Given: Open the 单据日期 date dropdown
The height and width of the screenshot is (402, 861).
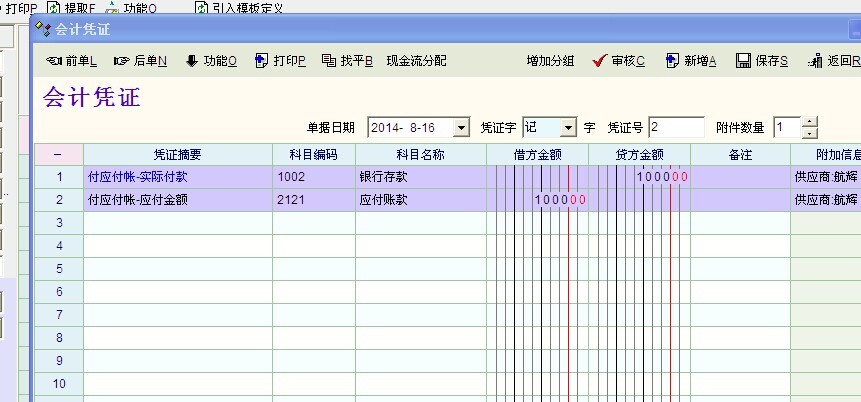Looking at the screenshot, I should [x=460, y=128].
